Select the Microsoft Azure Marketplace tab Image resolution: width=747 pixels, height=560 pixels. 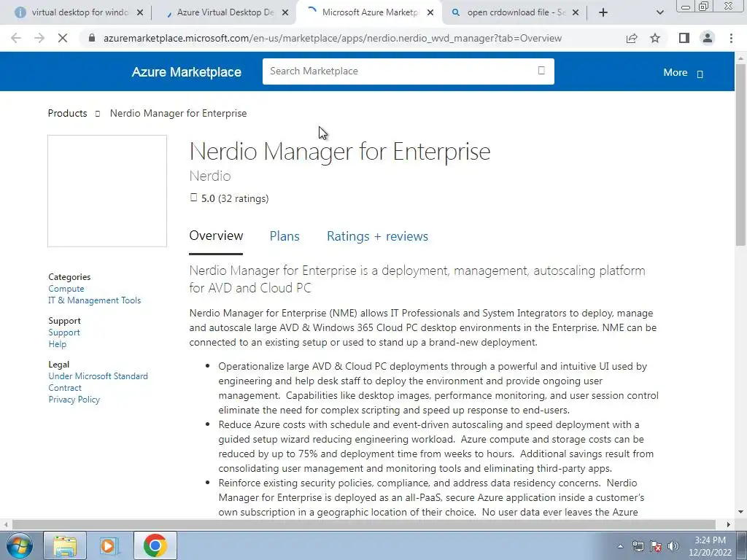369,12
